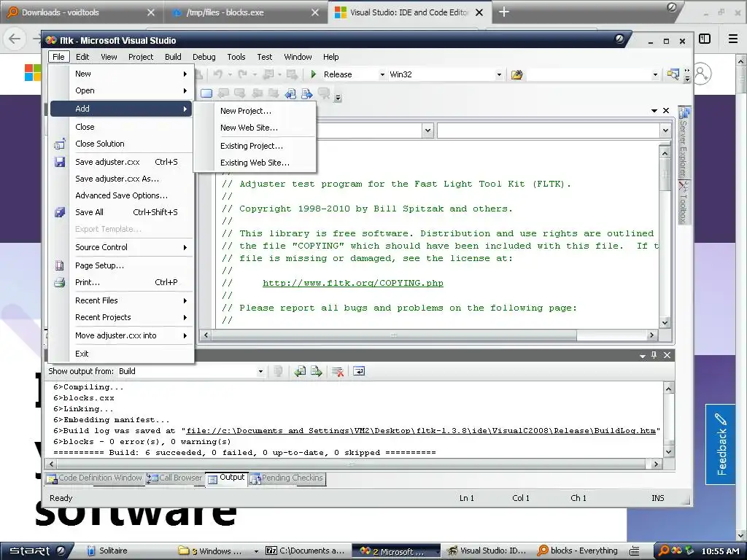Click the decrease indent icon on text toolbar
Screen dimensions: 747x560
[290, 93]
